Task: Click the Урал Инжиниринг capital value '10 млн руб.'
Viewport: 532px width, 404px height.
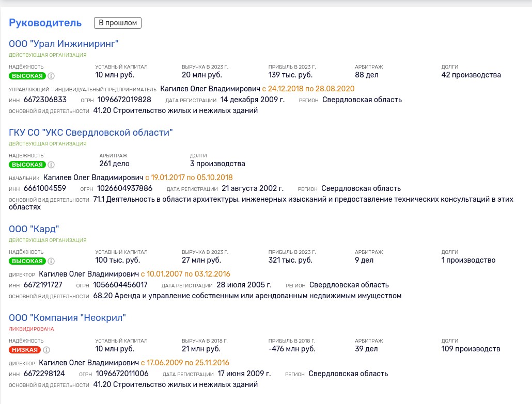Action: pyautogui.click(x=115, y=75)
